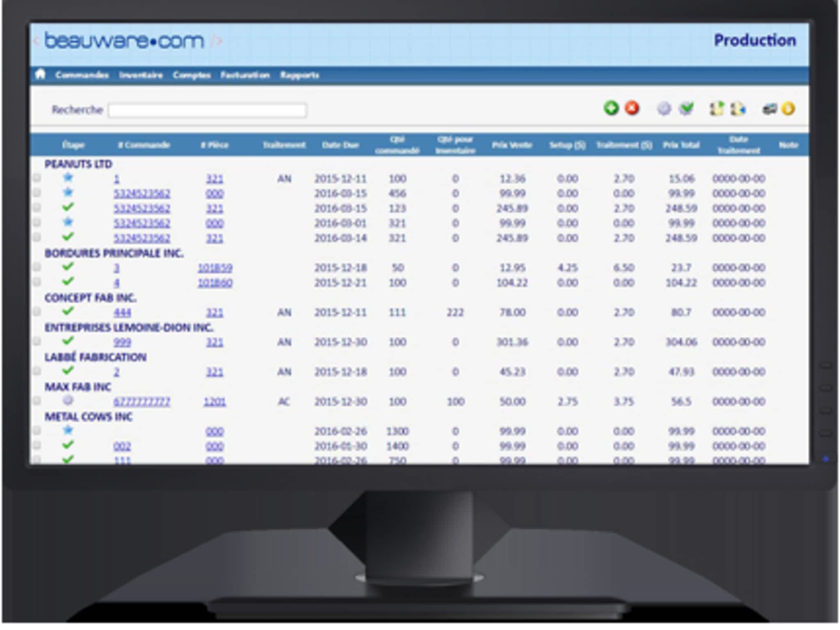The height and width of the screenshot is (630, 840).
Task: Click the gear with green checkmark icon
Action: point(686,109)
